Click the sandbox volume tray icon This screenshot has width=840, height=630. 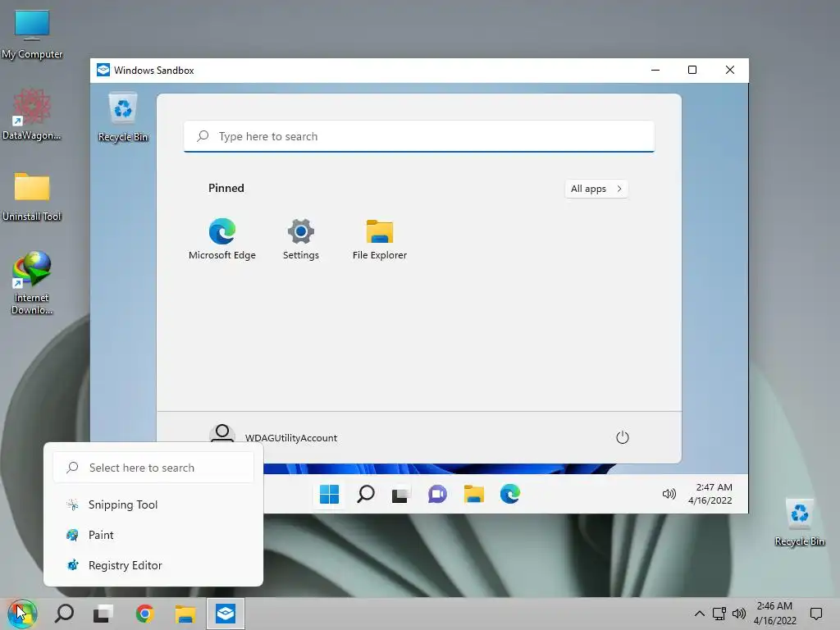tap(669, 494)
